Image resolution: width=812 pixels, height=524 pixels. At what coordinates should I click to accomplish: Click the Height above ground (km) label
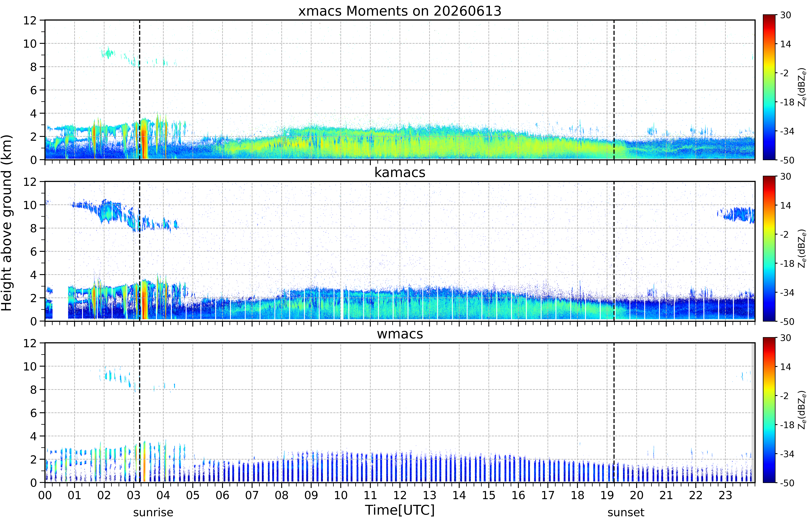pos(7,223)
